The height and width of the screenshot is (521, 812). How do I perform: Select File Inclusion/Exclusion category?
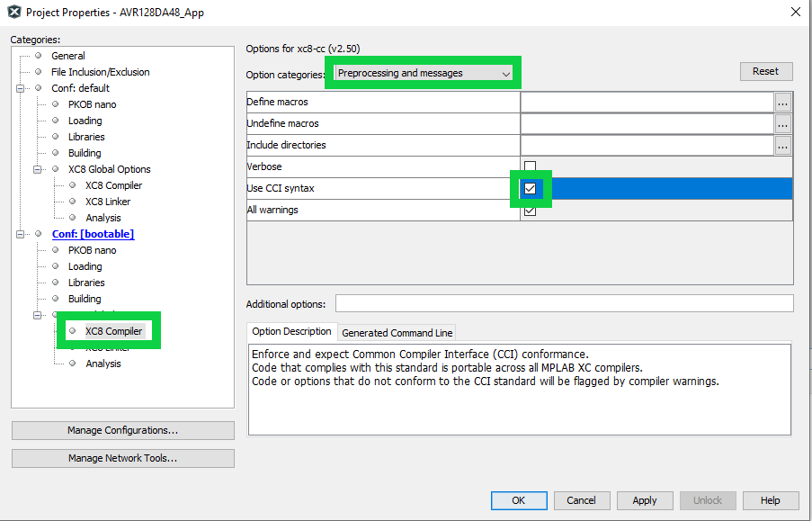coord(100,72)
